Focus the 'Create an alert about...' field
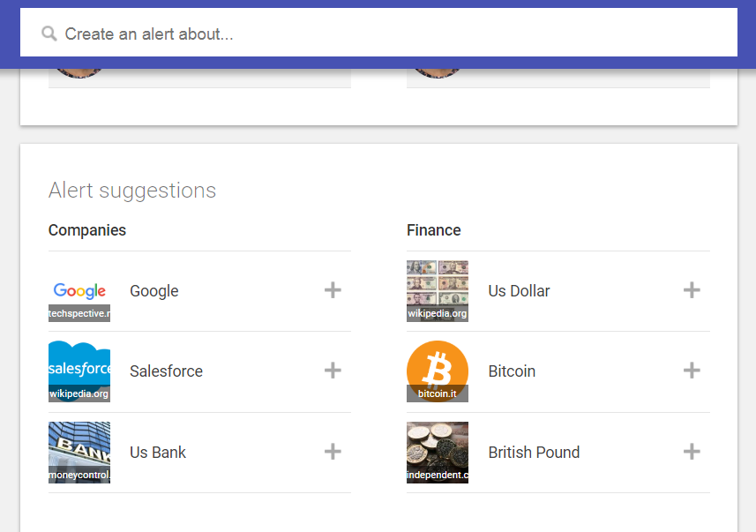The image size is (756, 532). (378, 33)
